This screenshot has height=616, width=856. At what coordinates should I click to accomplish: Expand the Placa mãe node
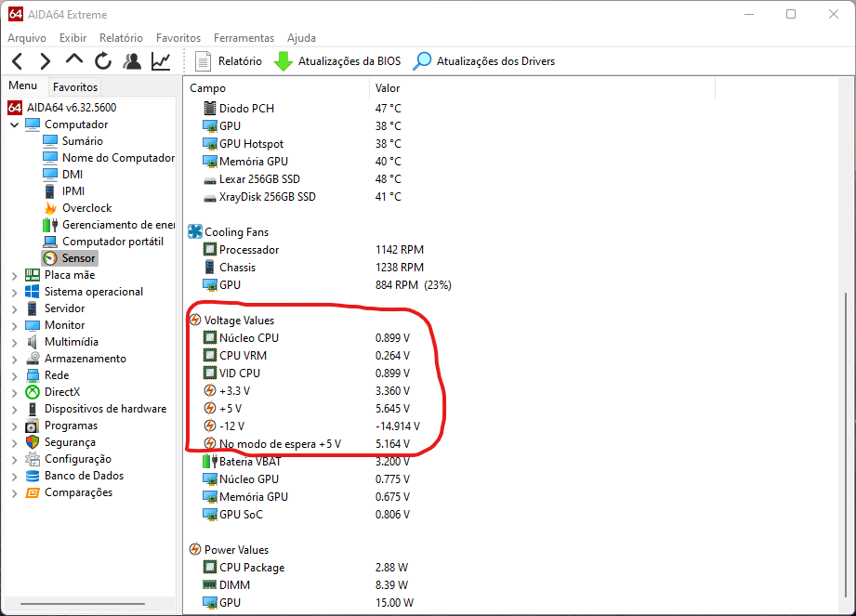[14, 276]
